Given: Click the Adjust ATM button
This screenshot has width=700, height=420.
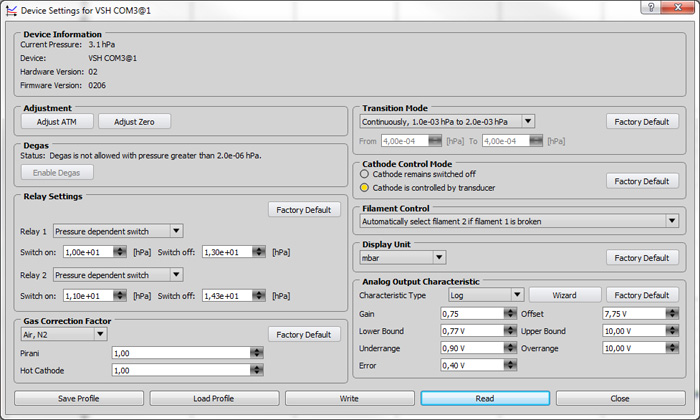Looking at the screenshot, I should (57, 121).
